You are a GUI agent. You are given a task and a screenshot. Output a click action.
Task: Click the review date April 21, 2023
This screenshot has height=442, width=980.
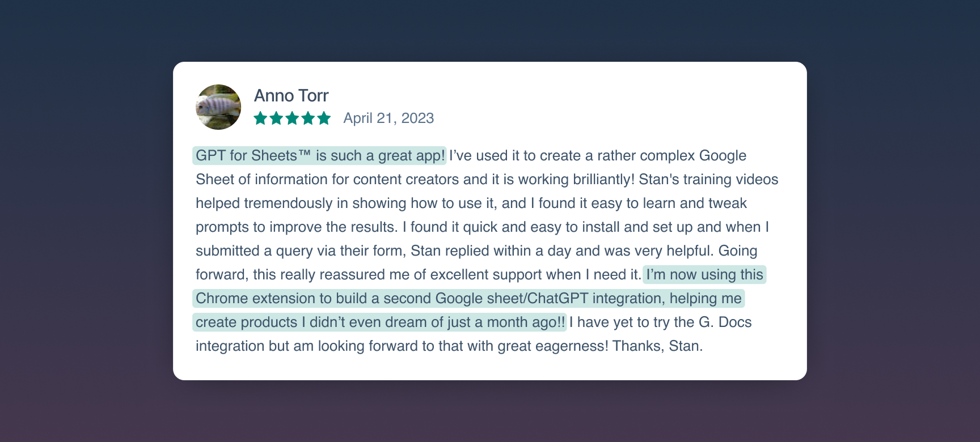(x=388, y=118)
